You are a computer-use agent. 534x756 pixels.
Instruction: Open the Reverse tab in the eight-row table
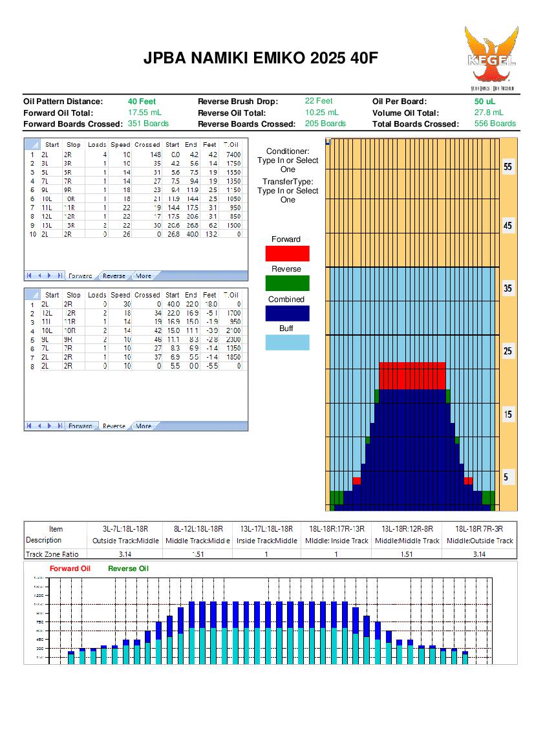pyautogui.click(x=114, y=426)
